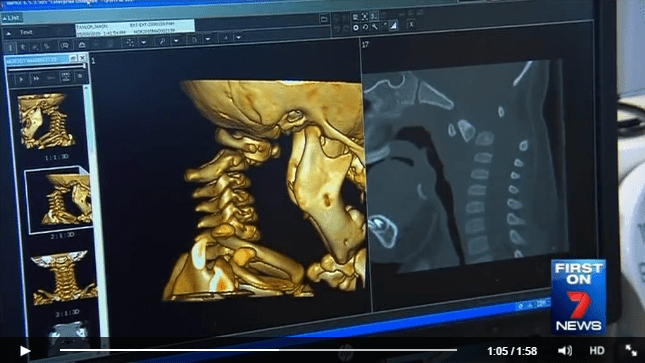This screenshot has width=645, height=363.
Task: Select the pan/move crosshair tool
Action: point(130,42)
